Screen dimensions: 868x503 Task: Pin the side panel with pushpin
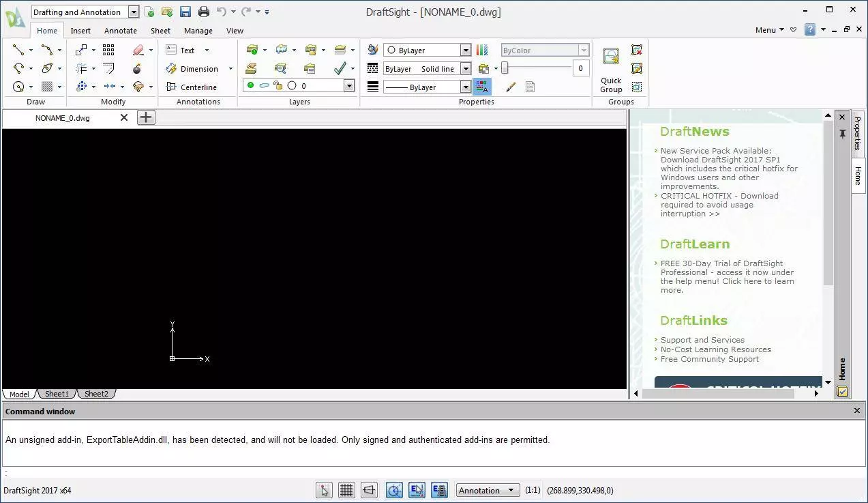pyautogui.click(x=842, y=133)
